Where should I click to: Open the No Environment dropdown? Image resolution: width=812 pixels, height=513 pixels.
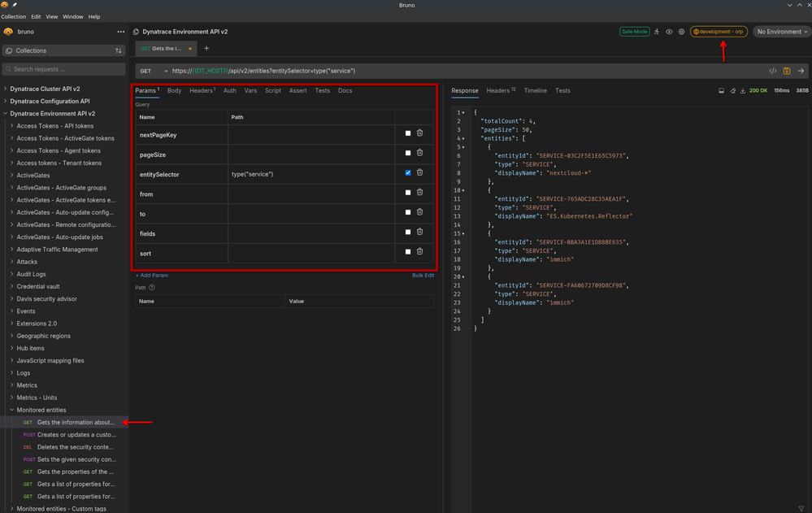click(782, 32)
